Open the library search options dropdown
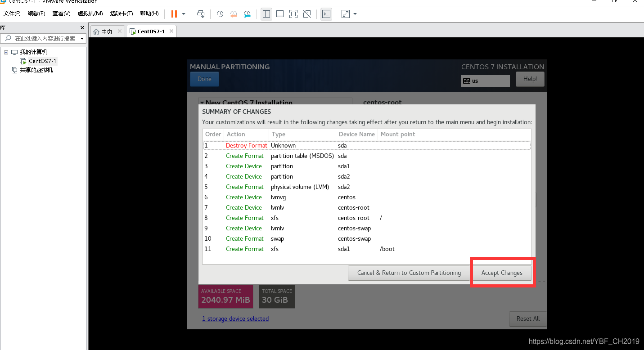The image size is (644, 350). point(82,39)
